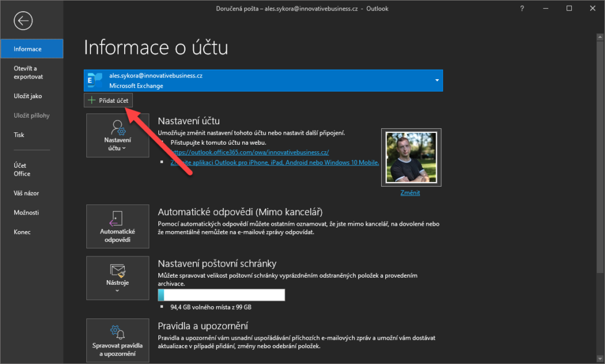This screenshot has height=364, width=605.
Task: Click the Pravidla a upozornění heading
Action: pos(203,326)
